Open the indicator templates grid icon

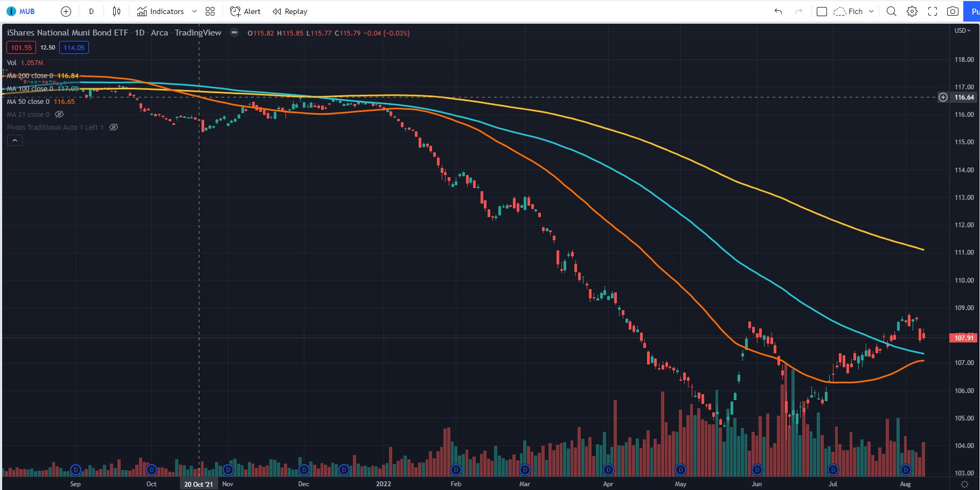210,11
